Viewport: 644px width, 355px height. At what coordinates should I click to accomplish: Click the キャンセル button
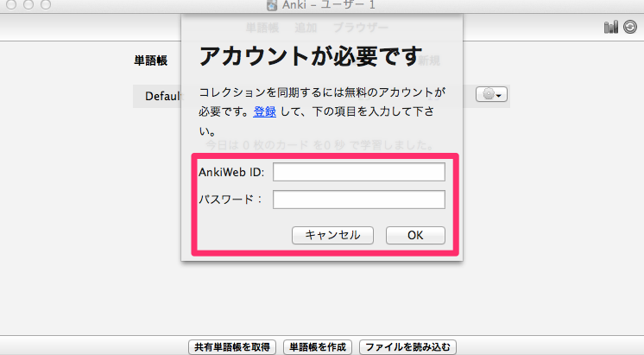pyautogui.click(x=332, y=236)
